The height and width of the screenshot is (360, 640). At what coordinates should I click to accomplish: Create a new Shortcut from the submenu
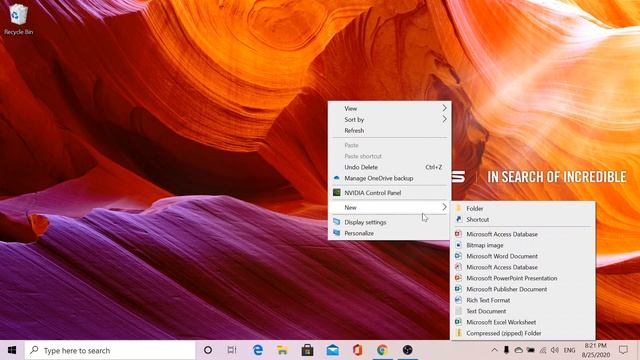[x=523, y=219]
